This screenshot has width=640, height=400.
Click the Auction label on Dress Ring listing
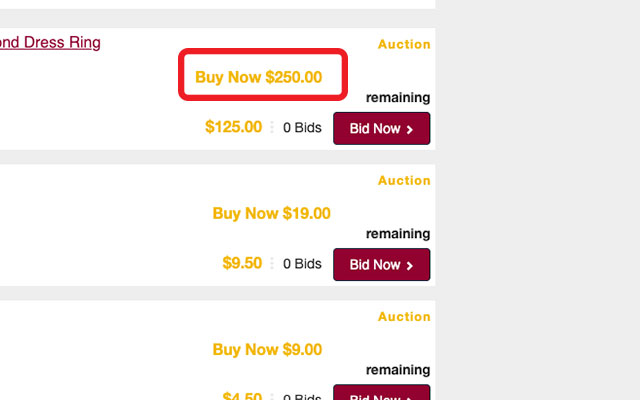tap(404, 44)
